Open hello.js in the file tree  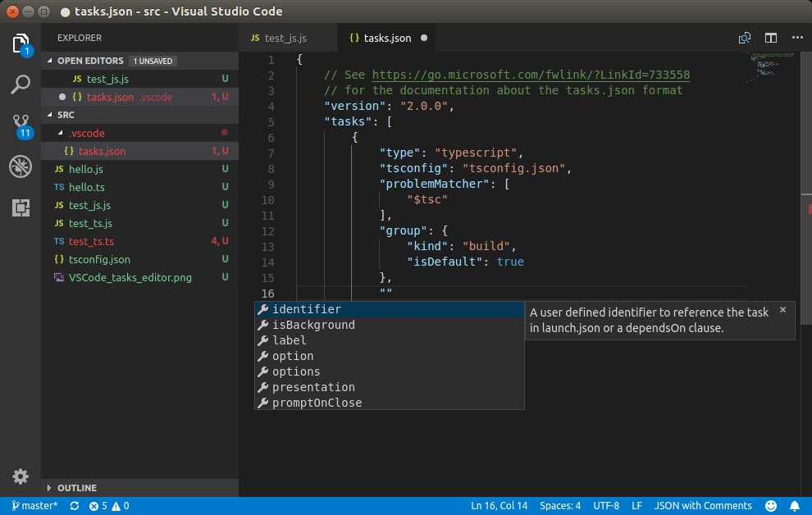pyautogui.click(x=139, y=169)
